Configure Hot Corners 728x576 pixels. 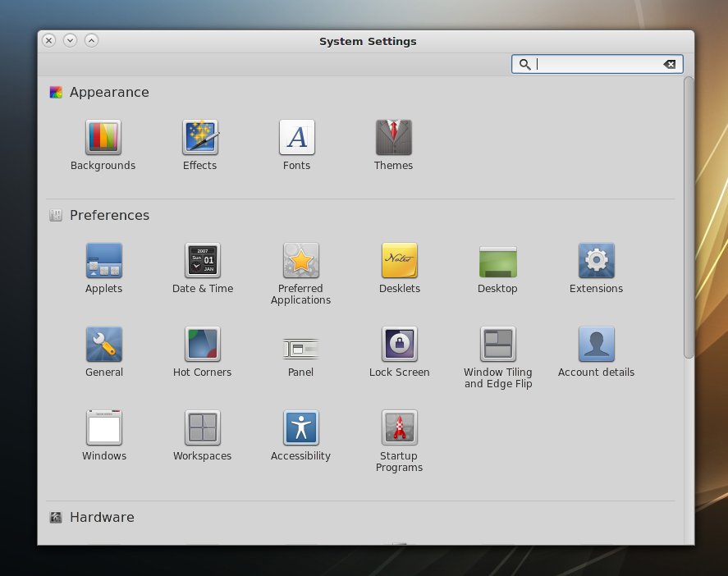pos(203,345)
